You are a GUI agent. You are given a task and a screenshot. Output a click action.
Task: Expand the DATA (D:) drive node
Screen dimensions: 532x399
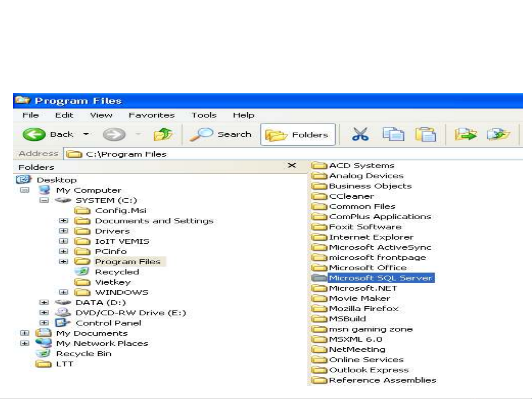44,302
